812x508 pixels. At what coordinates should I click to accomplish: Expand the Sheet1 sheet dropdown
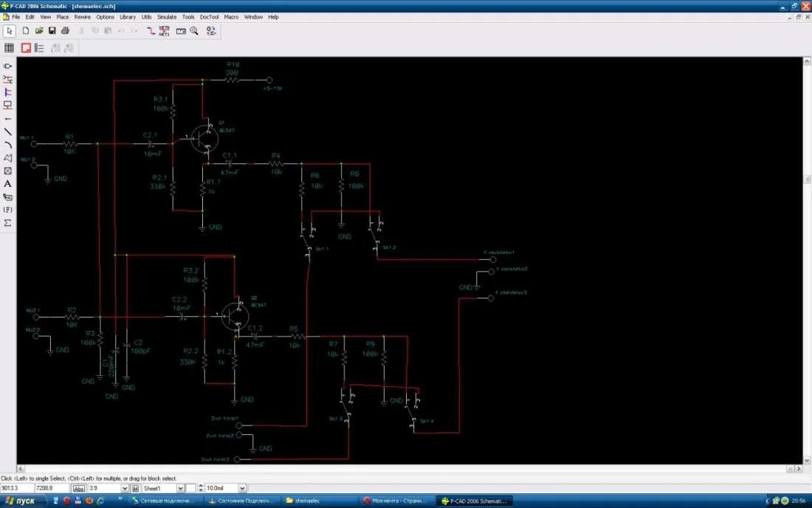[x=180, y=489]
